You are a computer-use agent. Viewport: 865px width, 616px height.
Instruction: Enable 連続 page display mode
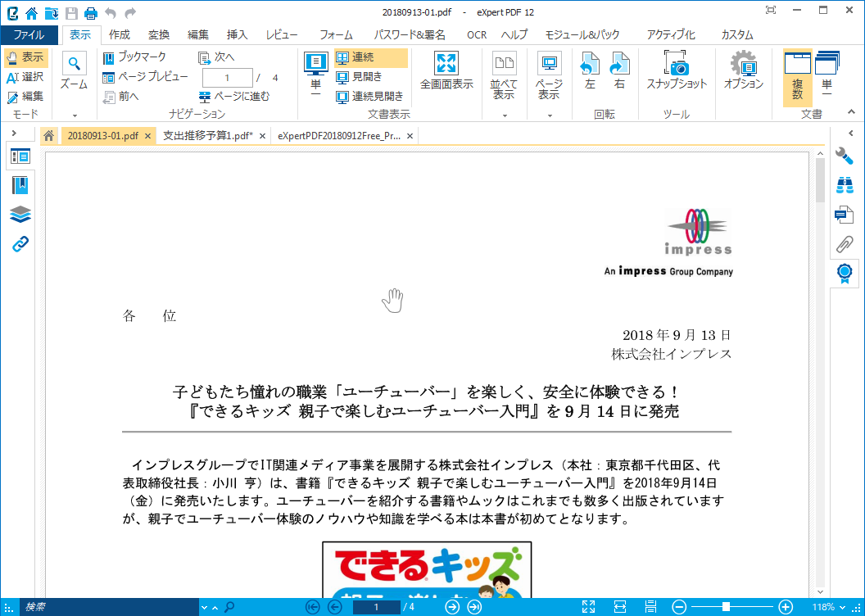coord(360,57)
